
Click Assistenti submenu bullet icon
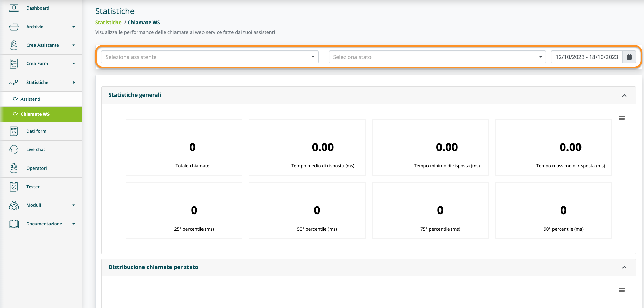click(15, 99)
